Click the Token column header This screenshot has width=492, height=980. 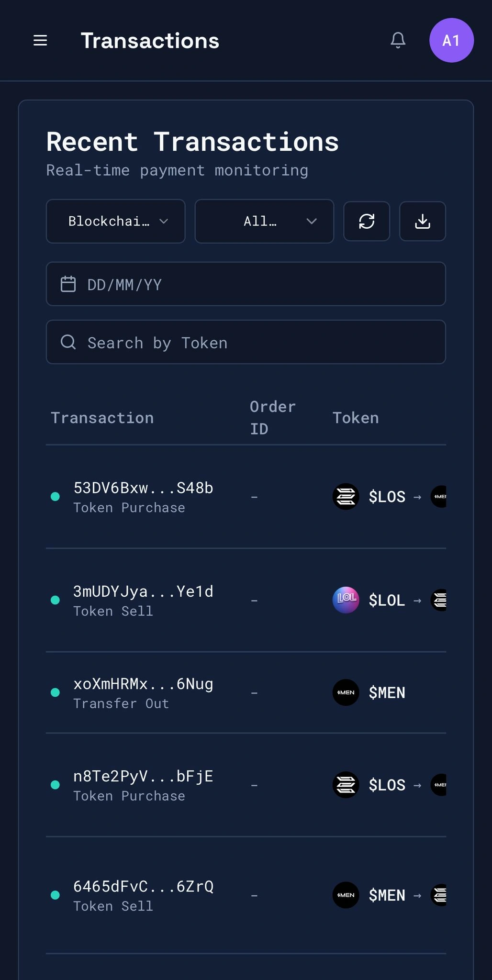[356, 418]
